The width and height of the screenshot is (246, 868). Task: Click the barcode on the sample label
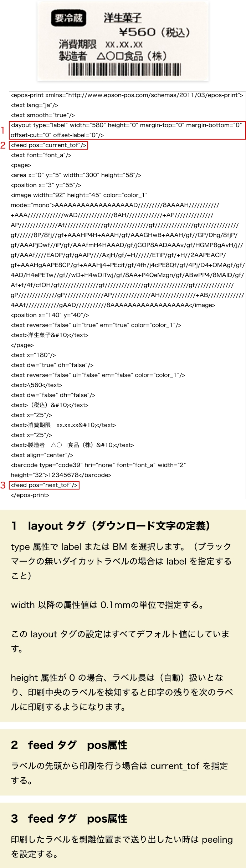[124, 69]
